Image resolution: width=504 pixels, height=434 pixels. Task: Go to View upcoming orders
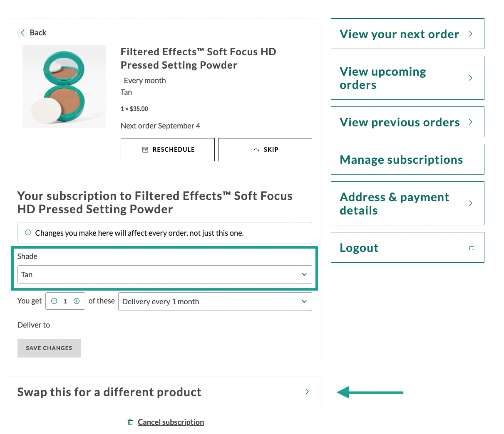tap(407, 78)
